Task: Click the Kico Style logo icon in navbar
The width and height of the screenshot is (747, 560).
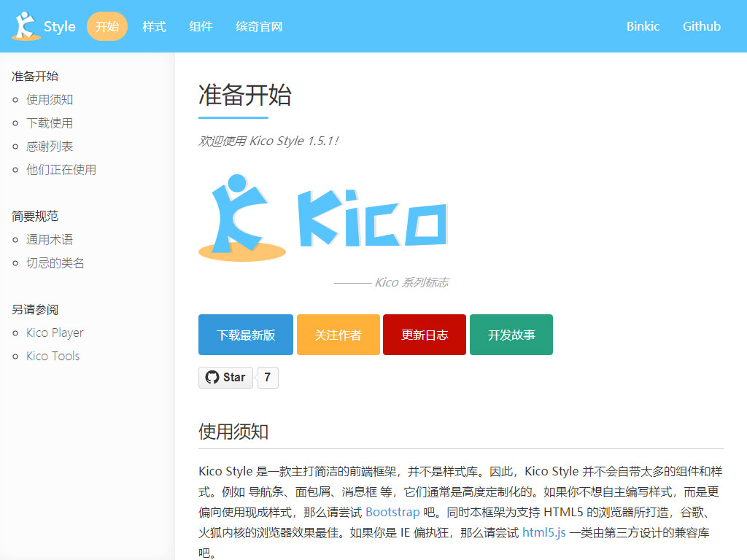Action: point(26,26)
